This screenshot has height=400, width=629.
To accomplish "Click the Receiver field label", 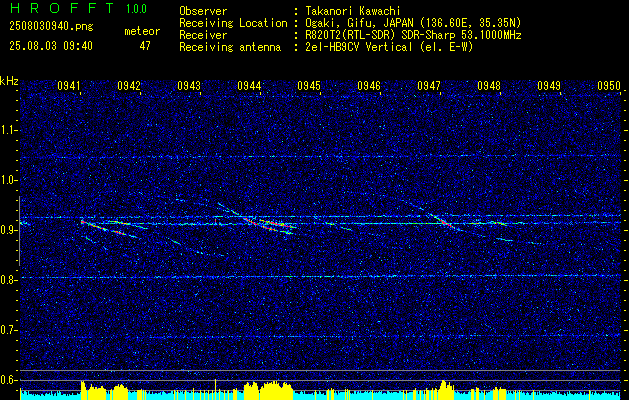I will [203, 35].
